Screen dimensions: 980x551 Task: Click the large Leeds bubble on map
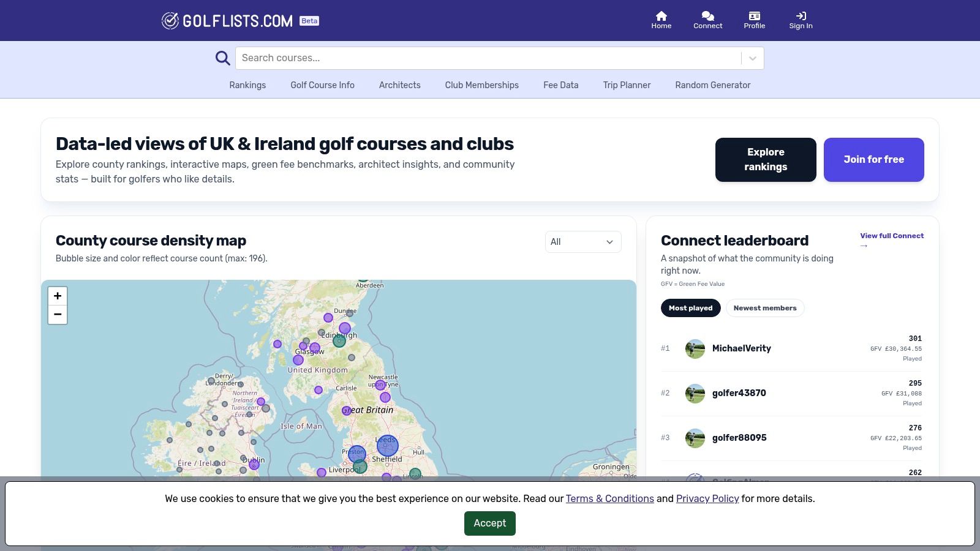[387, 446]
